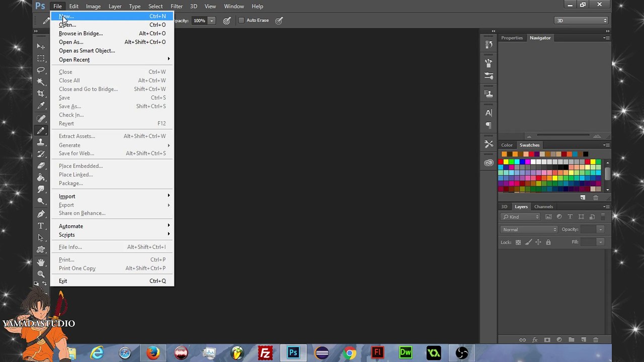Open the Normal blend mode dropdown

tap(529, 229)
